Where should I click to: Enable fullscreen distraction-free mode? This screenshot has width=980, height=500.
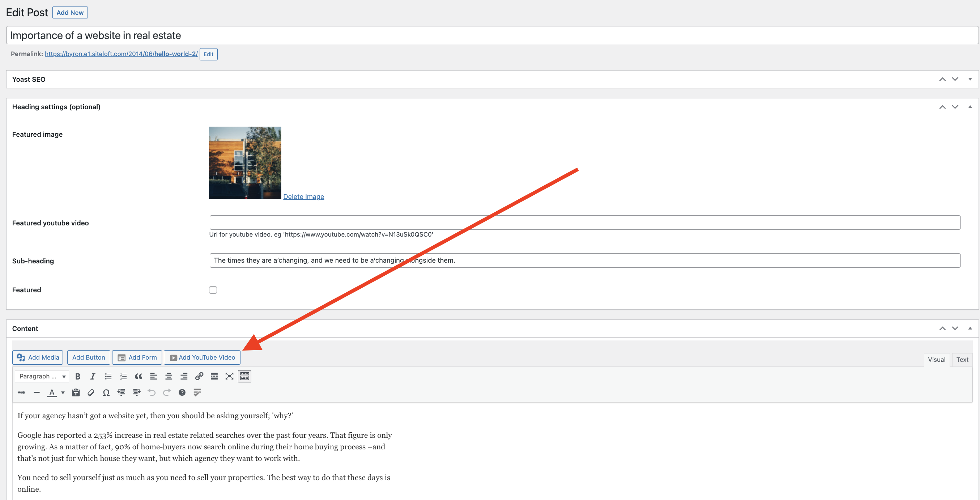point(229,376)
